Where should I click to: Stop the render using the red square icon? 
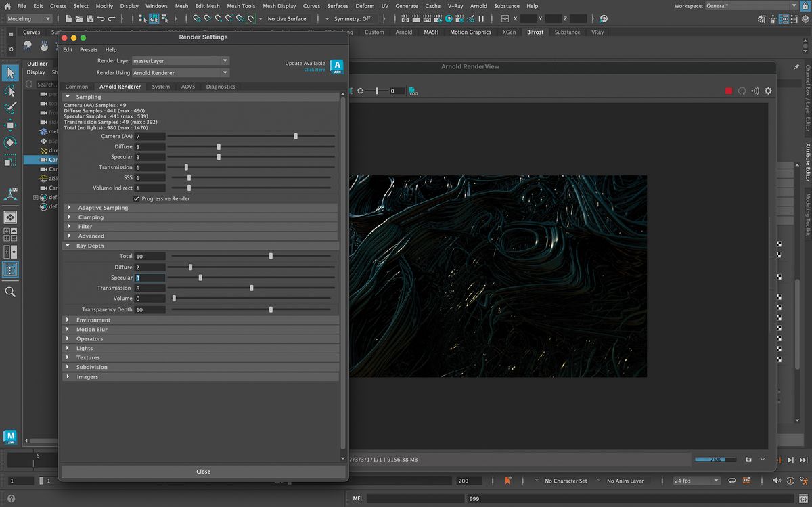728,90
